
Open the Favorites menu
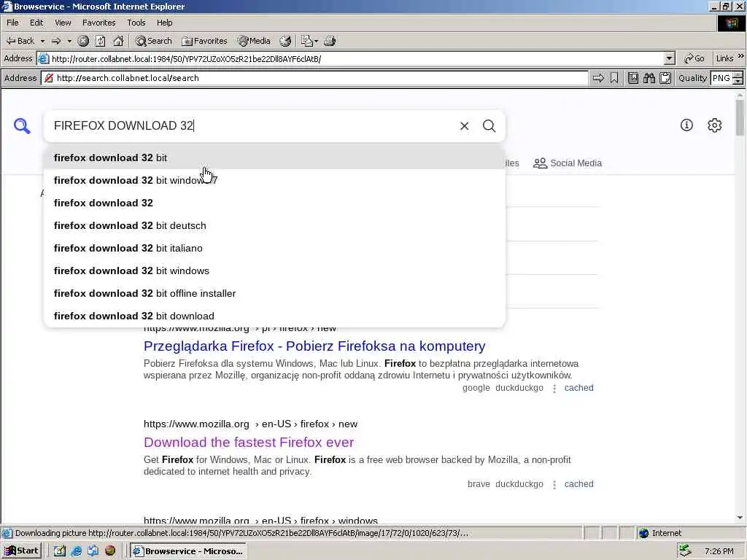98,23
